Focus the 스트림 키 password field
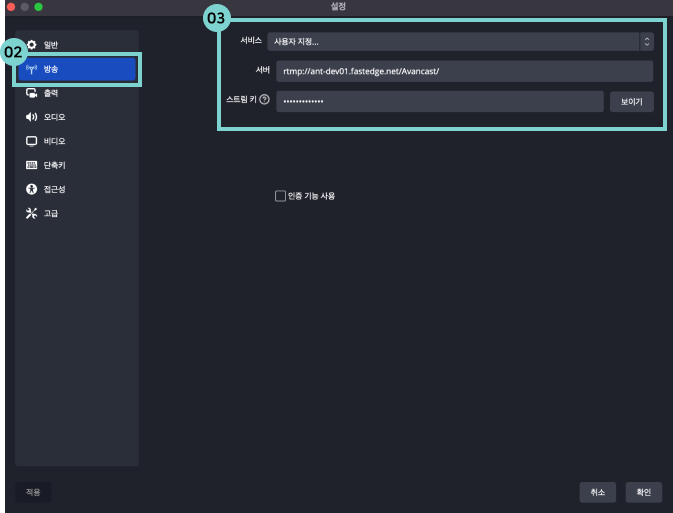The width and height of the screenshot is (673, 513). (x=439, y=101)
